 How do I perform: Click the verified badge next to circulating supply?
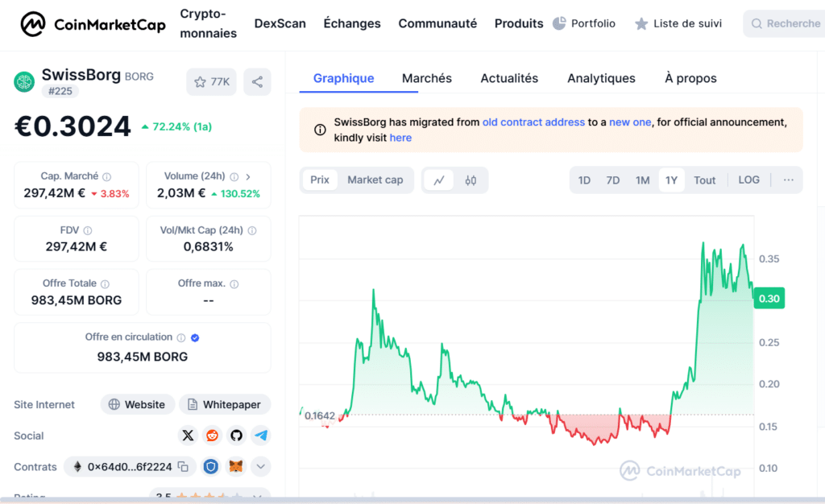[195, 337]
